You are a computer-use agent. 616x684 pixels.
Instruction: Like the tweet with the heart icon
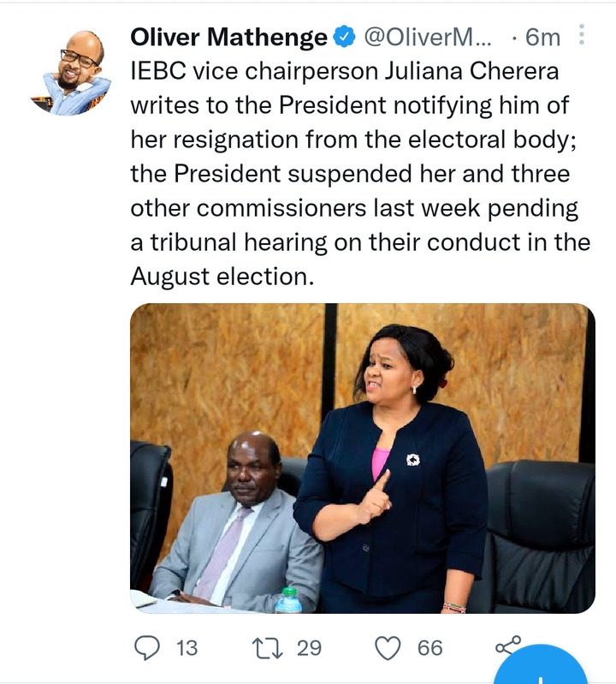coord(388,648)
